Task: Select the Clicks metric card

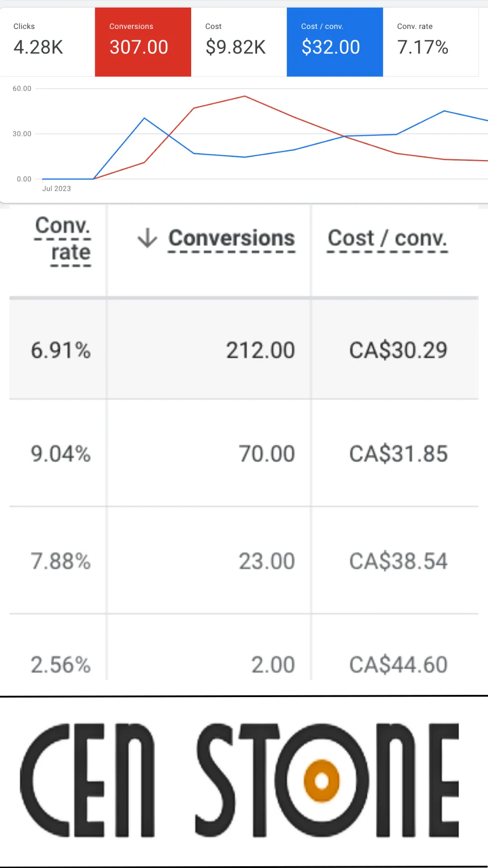Action: click(x=47, y=42)
